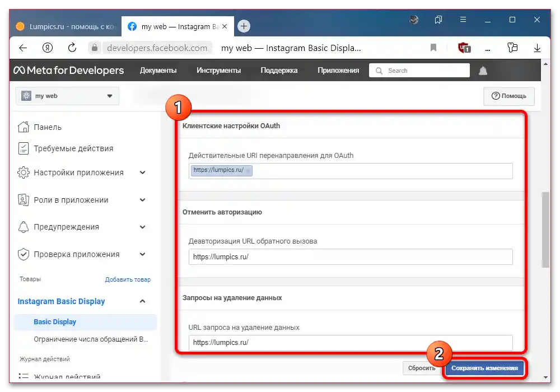The width and height of the screenshot is (560, 392).
Task: Open the Инструменты menu
Action: coord(218,71)
